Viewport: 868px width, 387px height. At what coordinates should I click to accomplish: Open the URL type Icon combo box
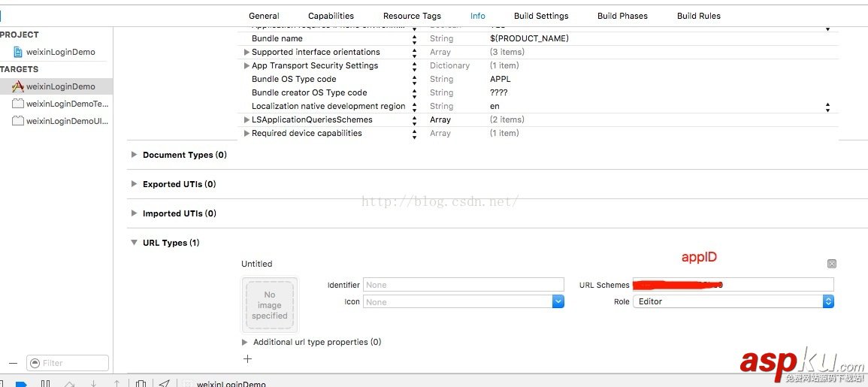click(464, 302)
